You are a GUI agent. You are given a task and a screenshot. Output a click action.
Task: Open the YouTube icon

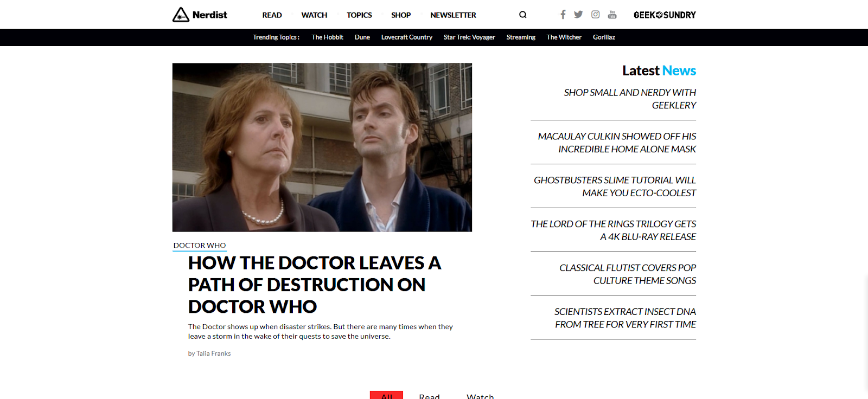tap(612, 15)
